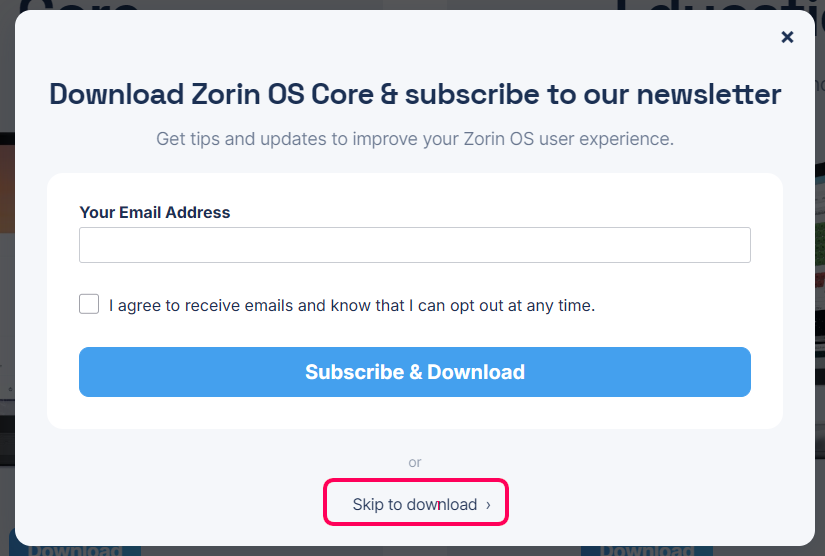Click the 'or' separator text above skip link
The width and height of the screenshot is (825, 556).
415,462
